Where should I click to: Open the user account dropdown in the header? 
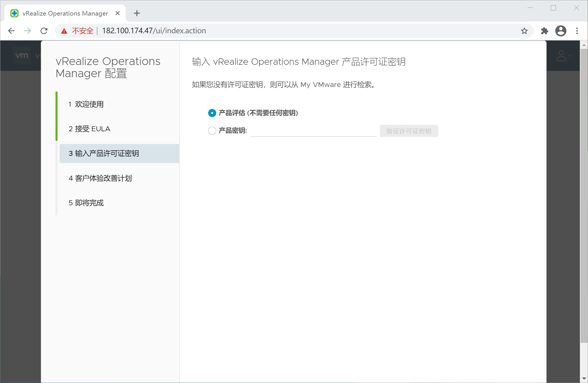pos(564,56)
